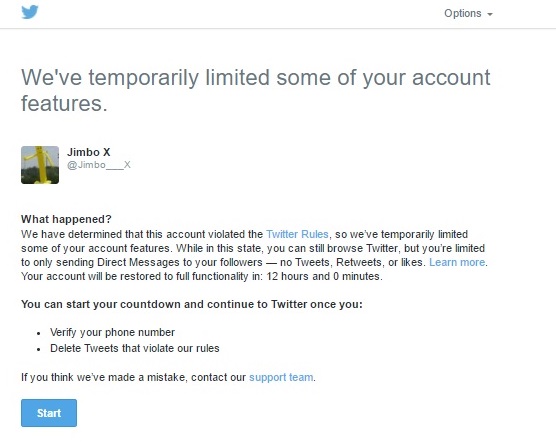Contact the support team link
The height and width of the screenshot is (448, 556).
coord(281,377)
